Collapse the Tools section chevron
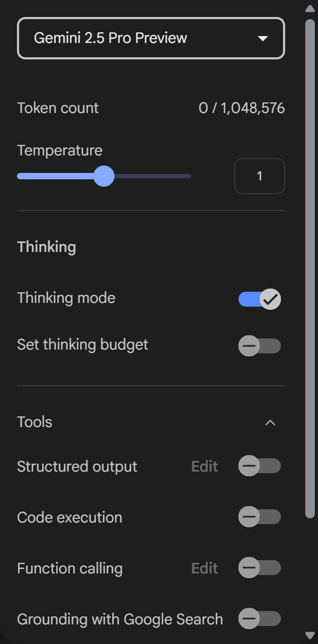The width and height of the screenshot is (318, 644). point(270,423)
